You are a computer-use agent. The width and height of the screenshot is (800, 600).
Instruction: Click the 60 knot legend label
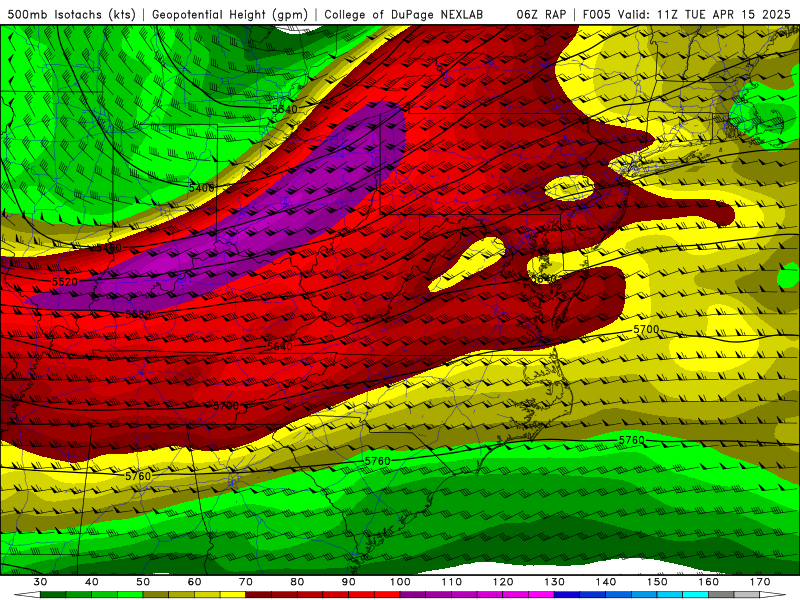[x=194, y=582]
